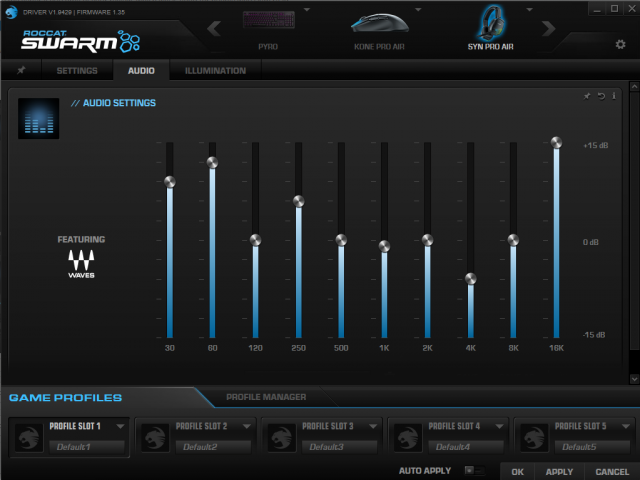The image size is (640, 480).
Task: Toggle the Auto Apply switch
Action: 472,470
